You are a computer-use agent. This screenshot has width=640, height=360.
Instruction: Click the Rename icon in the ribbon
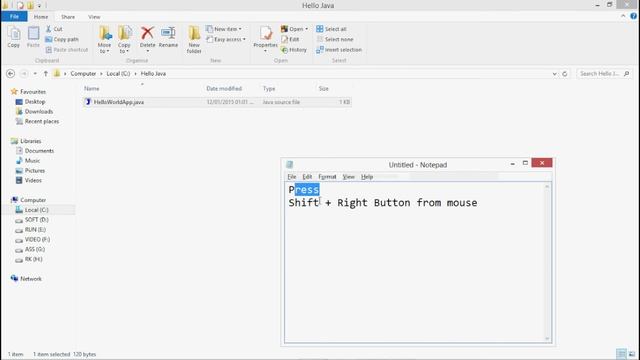(x=168, y=33)
